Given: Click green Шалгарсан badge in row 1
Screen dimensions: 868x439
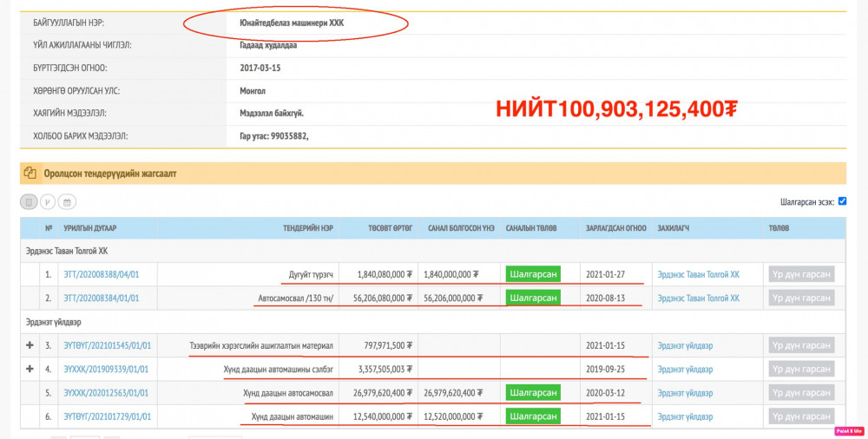Looking at the screenshot, I should pyautogui.click(x=533, y=274).
